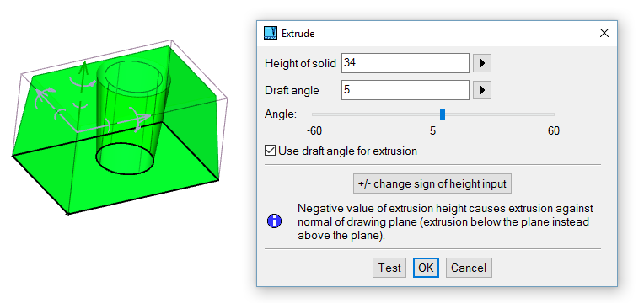This screenshot has width=644, height=303.
Task: Click the blue information icon
Action: pyautogui.click(x=274, y=221)
